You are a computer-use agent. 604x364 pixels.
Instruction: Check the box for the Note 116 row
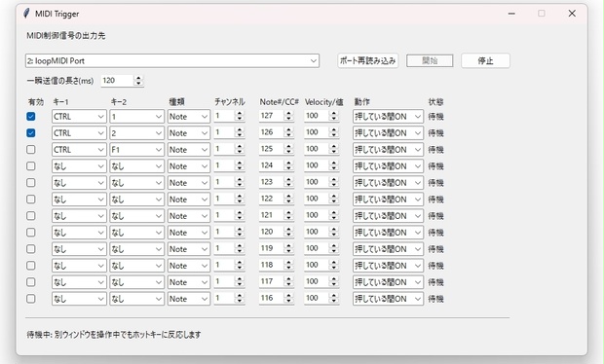pos(31,299)
